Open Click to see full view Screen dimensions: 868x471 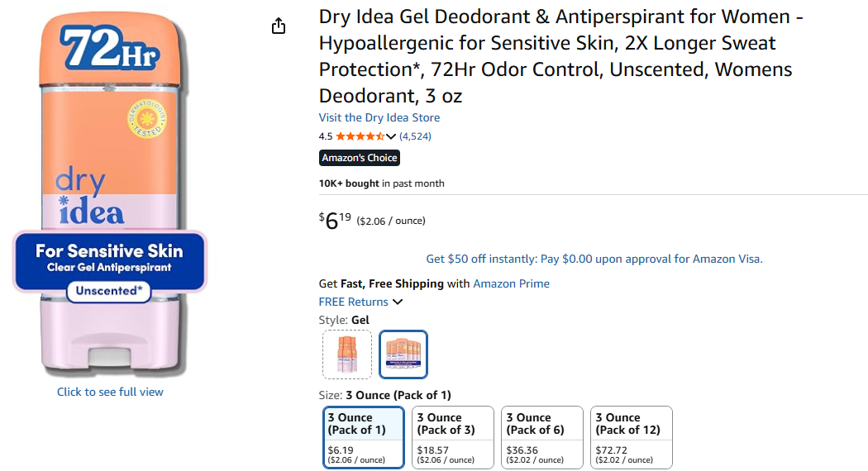pyautogui.click(x=110, y=392)
